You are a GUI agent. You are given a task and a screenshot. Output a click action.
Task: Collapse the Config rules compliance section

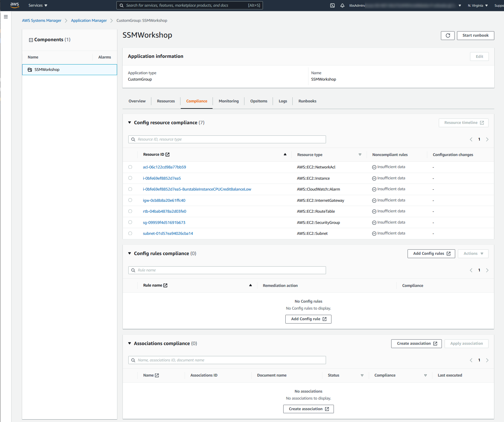click(x=129, y=254)
